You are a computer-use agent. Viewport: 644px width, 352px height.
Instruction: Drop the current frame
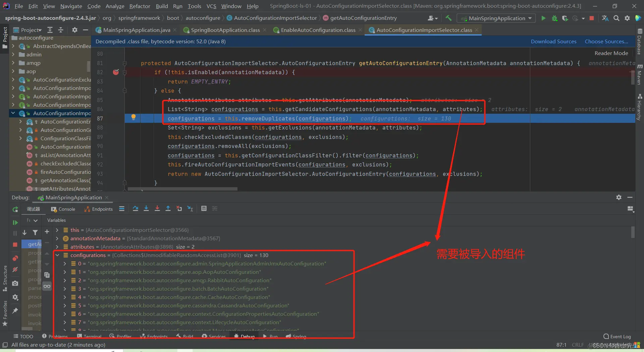coord(179,209)
